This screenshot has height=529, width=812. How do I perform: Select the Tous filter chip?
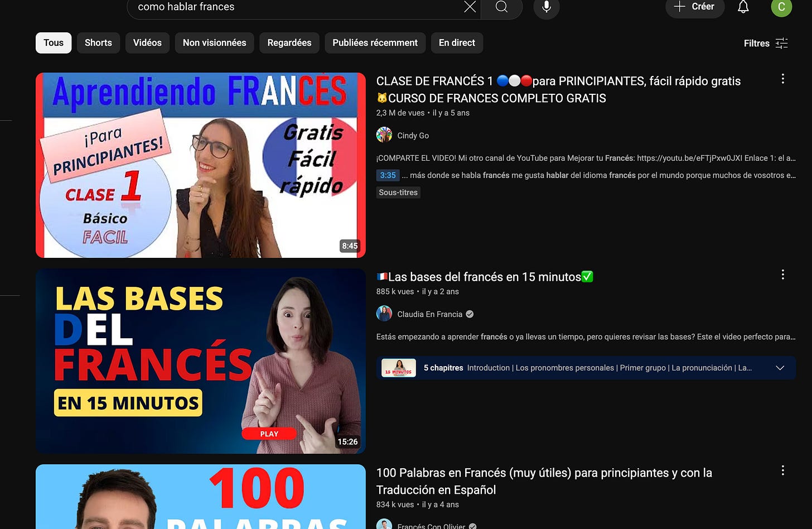(54, 43)
